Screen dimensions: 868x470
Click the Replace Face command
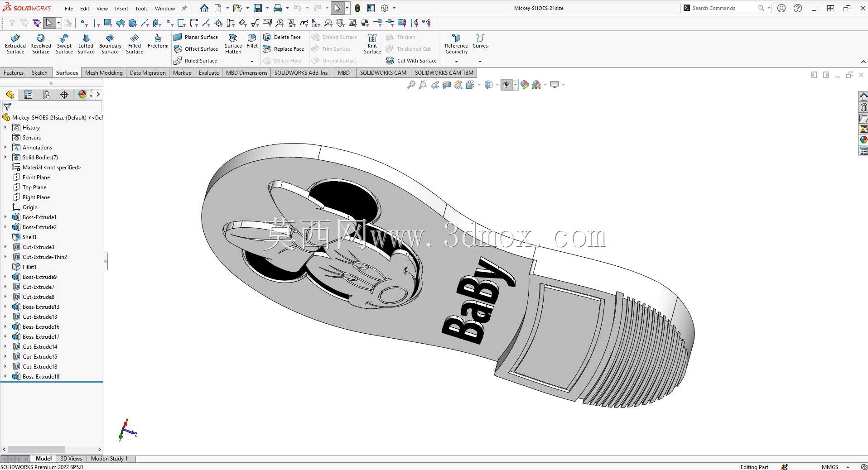[283, 49]
